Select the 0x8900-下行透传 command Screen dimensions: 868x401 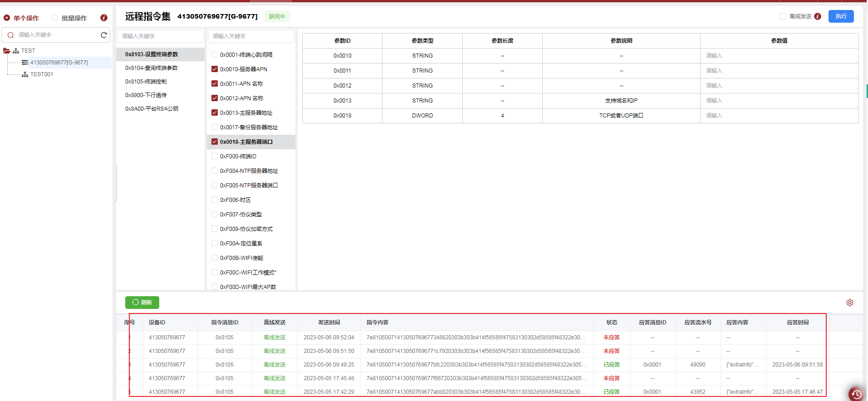click(x=146, y=95)
